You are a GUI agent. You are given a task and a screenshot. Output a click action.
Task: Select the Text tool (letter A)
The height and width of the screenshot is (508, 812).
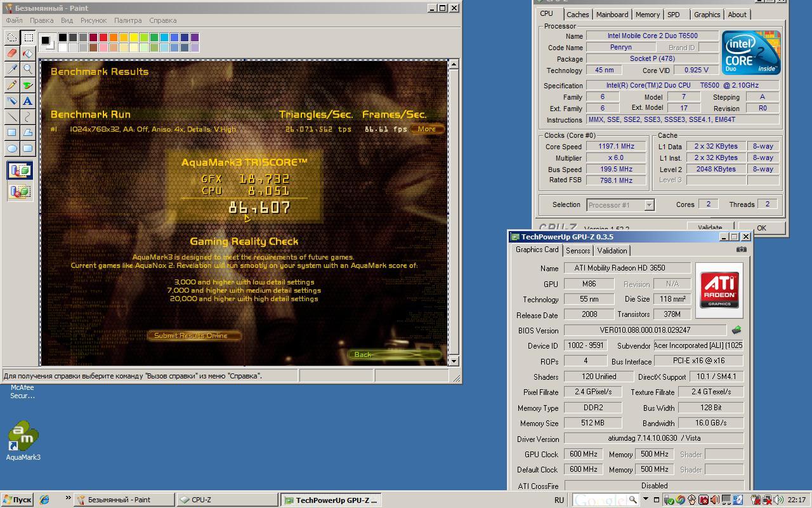click(28, 101)
